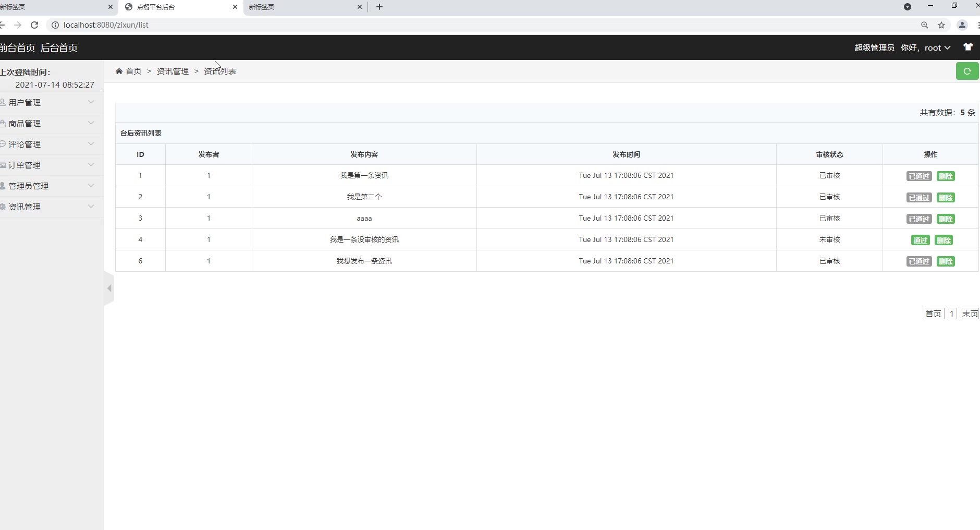Click the 评论管理 comment icon in sidebar
This screenshot has width=980, height=530.
point(3,144)
